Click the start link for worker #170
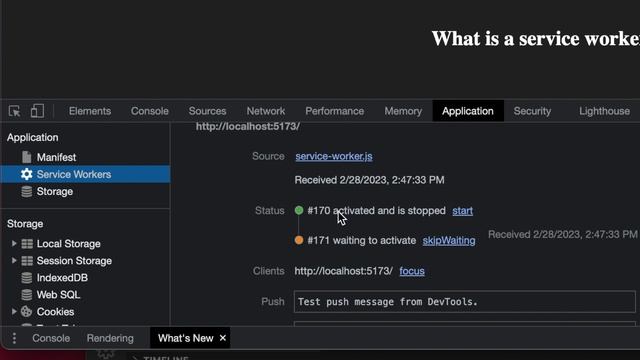The image size is (640, 360). pos(462,211)
